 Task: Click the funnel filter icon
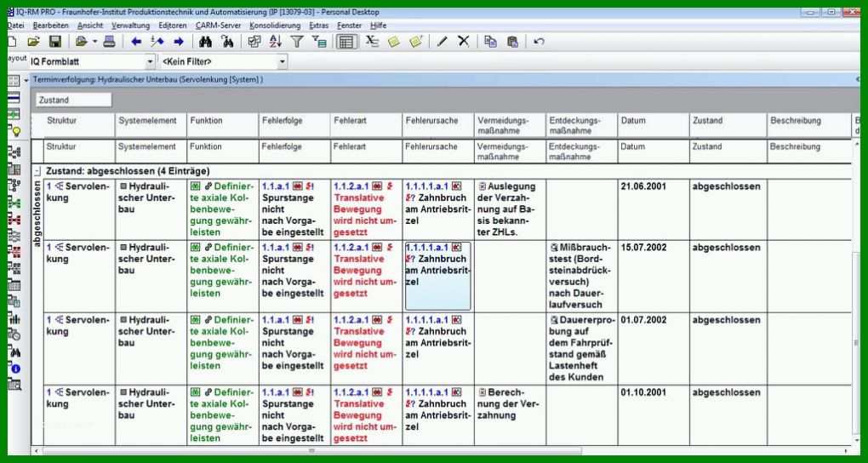[297, 42]
